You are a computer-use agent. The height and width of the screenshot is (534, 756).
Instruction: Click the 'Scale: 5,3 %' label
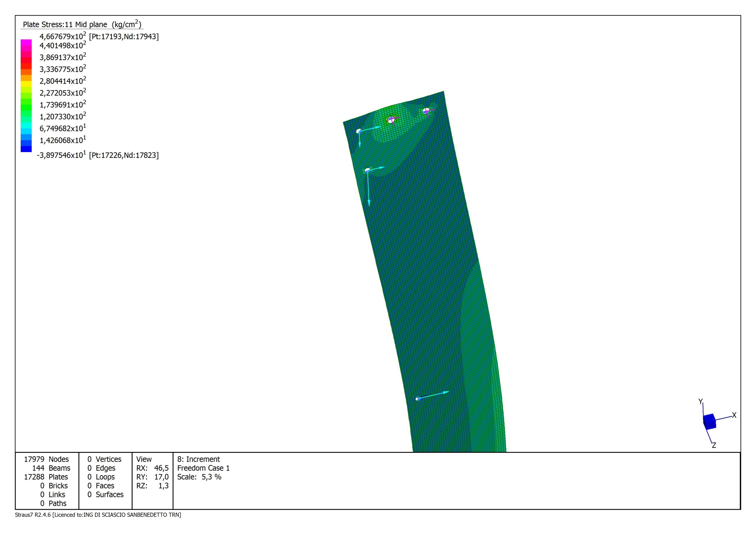(x=199, y=477)
